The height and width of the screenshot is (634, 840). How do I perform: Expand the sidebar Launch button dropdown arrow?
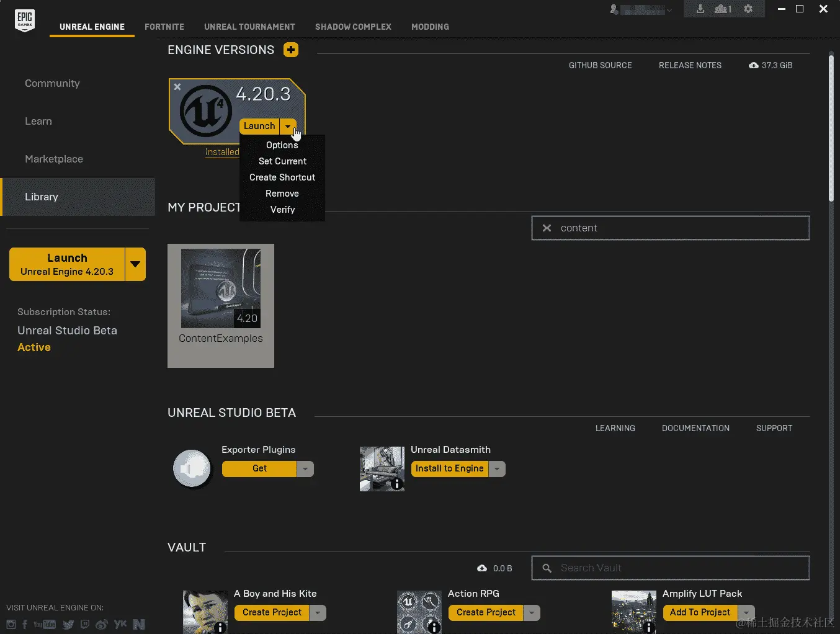point(135,264)
